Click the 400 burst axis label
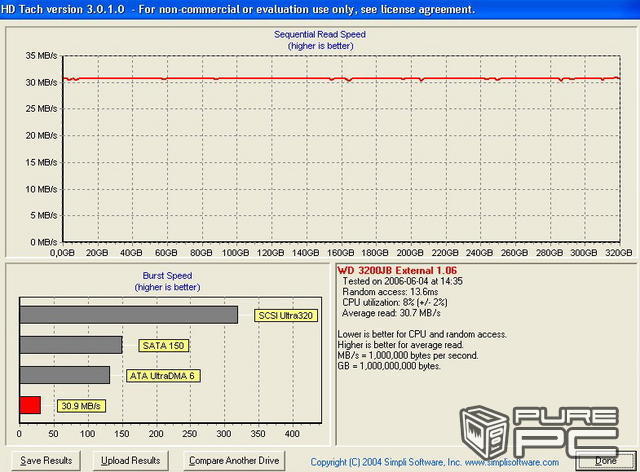The image size is (640, 472). click(292, 434)
